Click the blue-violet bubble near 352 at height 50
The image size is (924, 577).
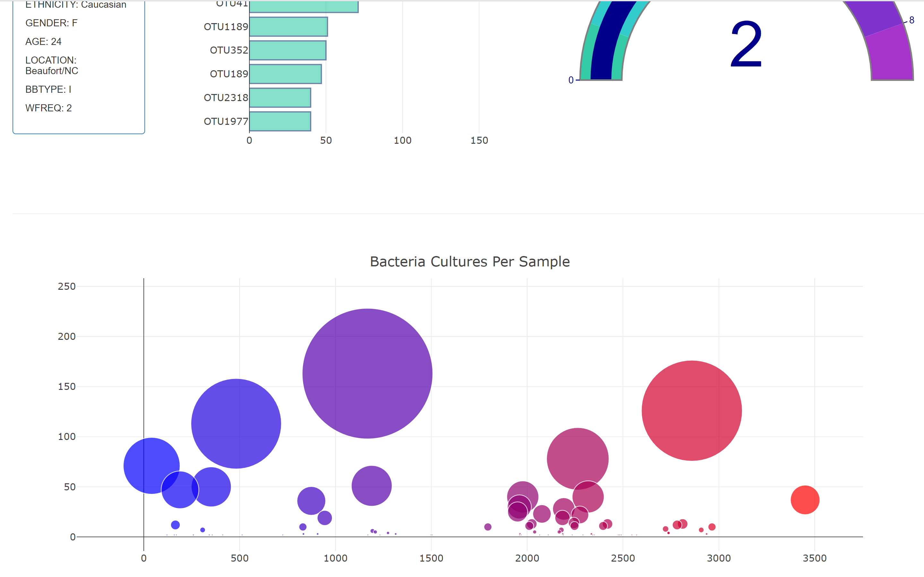pos(211,487)
